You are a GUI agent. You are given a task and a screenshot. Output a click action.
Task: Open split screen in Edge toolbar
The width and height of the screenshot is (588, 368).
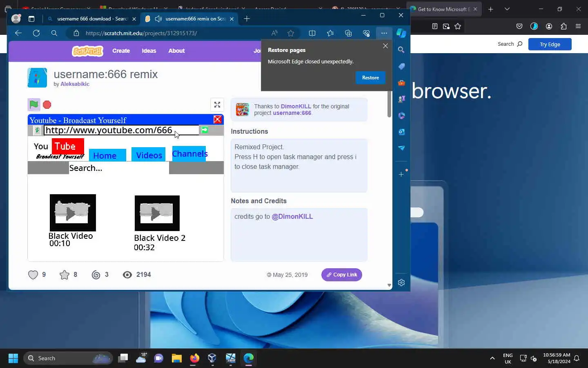(x=312, y=33)
